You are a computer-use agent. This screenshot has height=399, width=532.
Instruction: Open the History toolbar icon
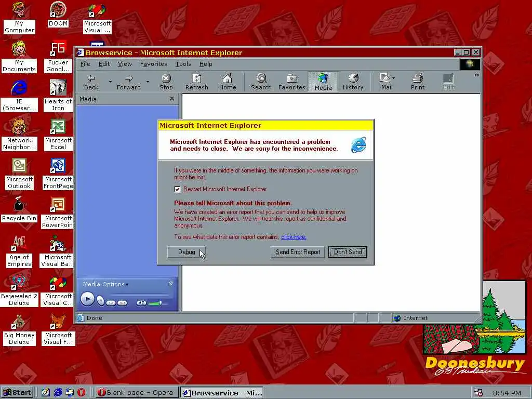[353, 82]
